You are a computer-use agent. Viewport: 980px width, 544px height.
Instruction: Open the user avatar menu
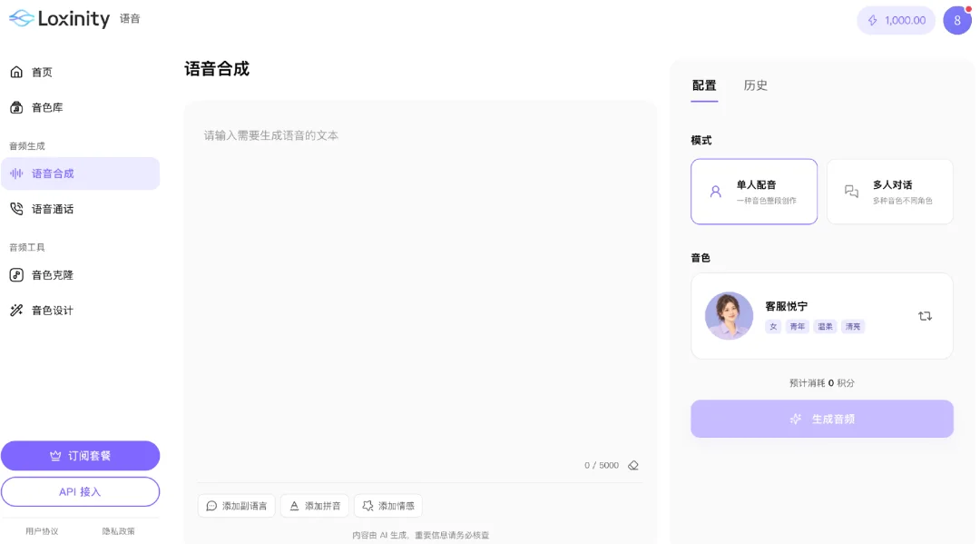[957, 21]
